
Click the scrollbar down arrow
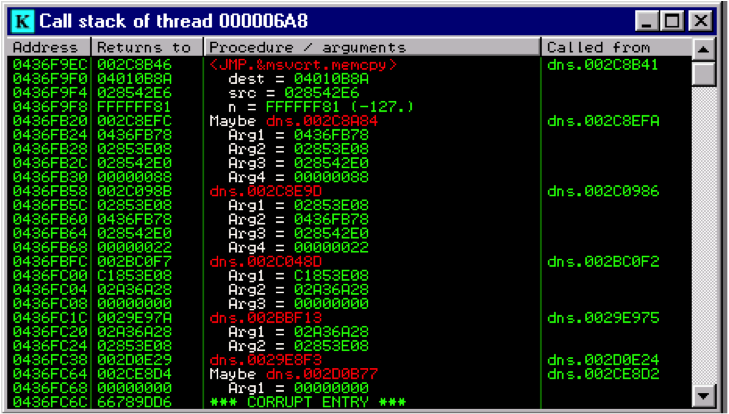click(703, 396)
